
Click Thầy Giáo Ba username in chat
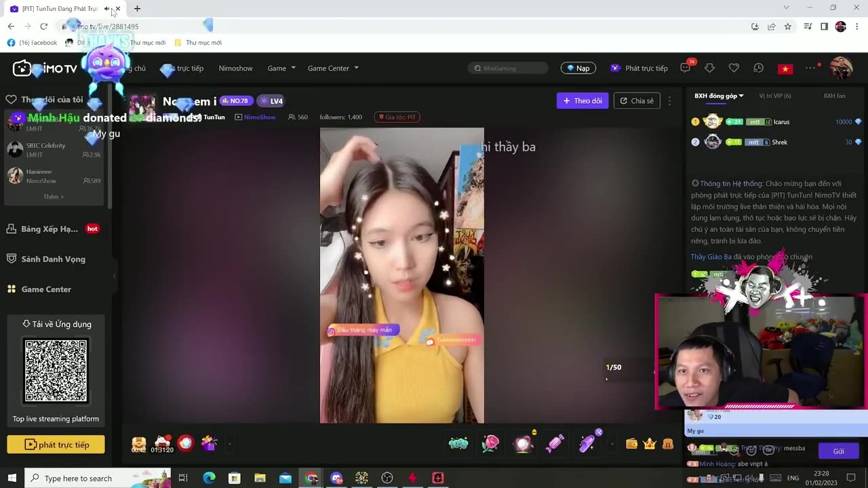click(x=711, y=257)
